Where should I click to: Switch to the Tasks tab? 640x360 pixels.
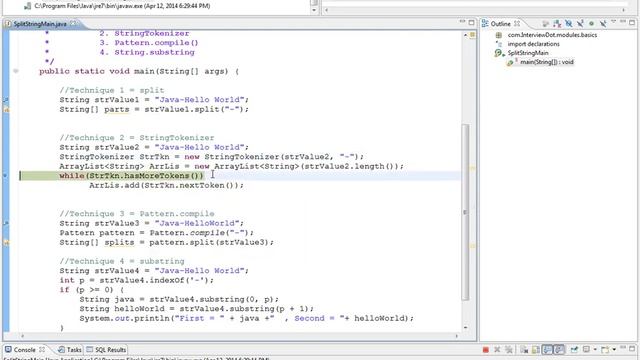pyautogui.click(x=74, y=350)
